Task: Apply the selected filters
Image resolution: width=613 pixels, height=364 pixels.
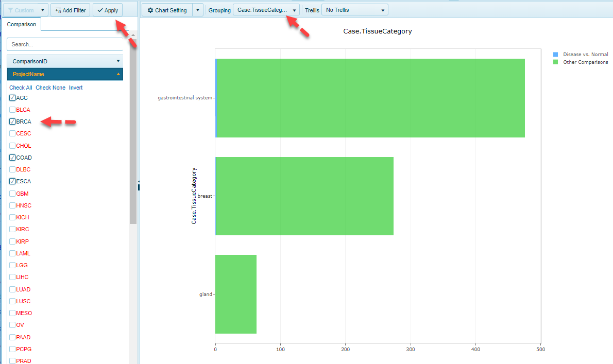Action: coord(108,10)
